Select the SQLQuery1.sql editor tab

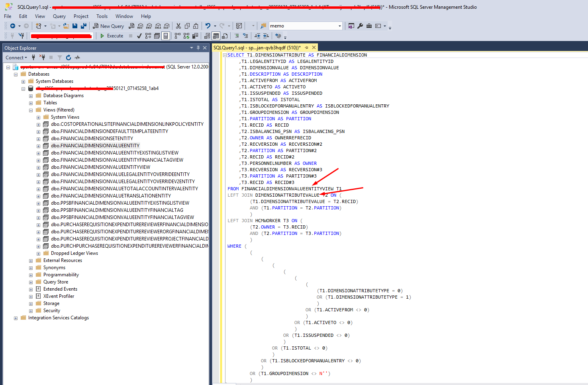click(x=257, y=47)
